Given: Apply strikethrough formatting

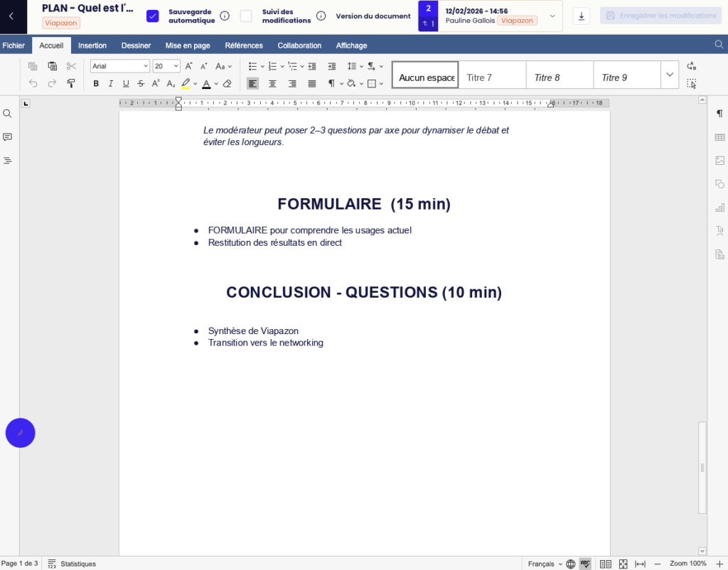Looking at the screenshot, I should point(141,83).
